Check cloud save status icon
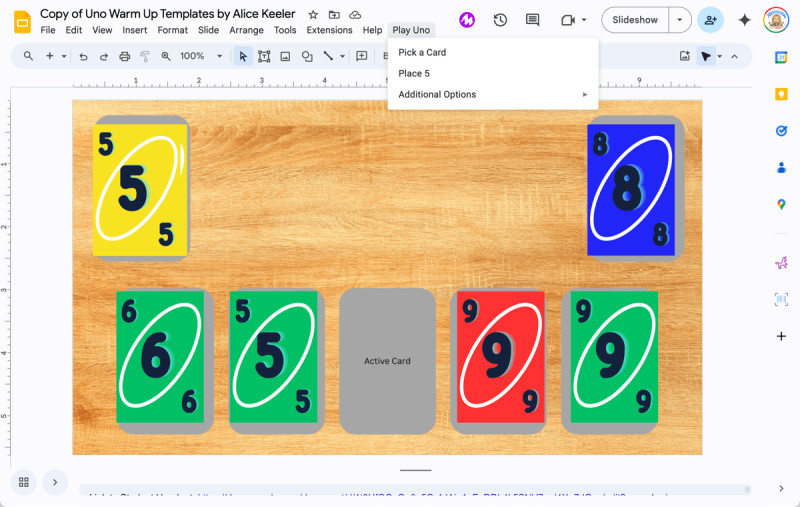The width and height of the screenshot is (800, 507). click(x=355, y=15)
